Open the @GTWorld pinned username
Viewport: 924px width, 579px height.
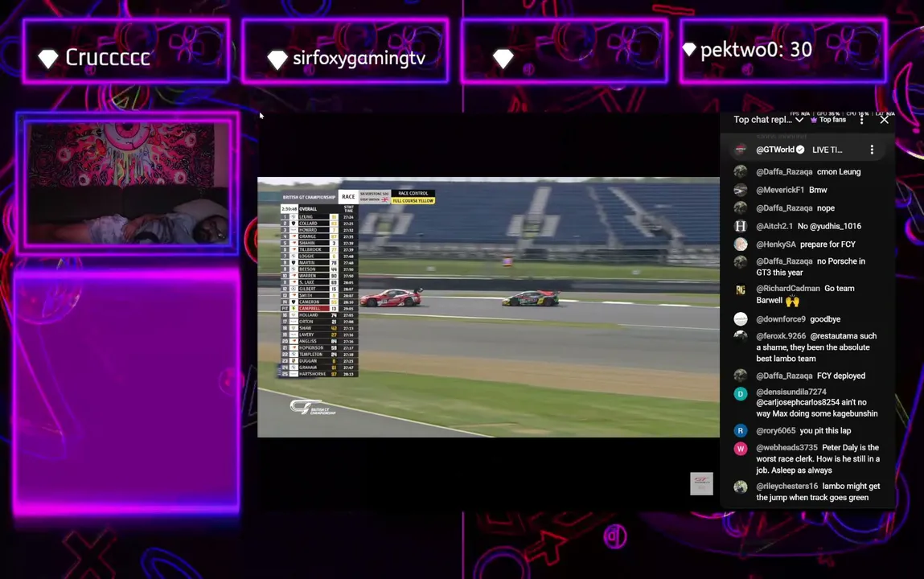click(x=775, y=150)
